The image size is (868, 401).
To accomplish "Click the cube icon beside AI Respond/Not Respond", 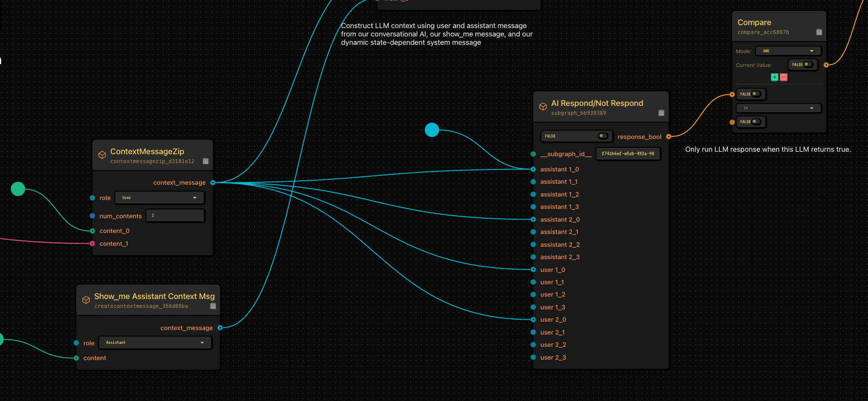I will click(543, 107).
